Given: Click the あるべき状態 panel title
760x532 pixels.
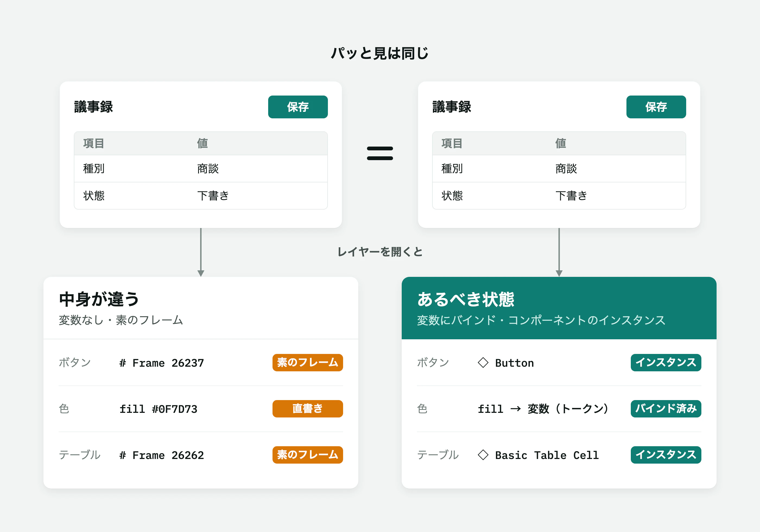Looking at the screenshot, I should (465, 299).
